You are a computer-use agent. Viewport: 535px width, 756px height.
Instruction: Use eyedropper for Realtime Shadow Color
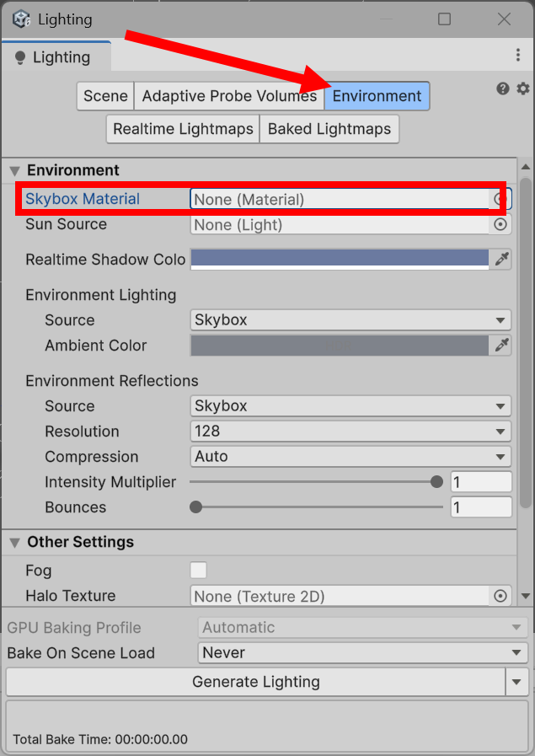(502, 260)
